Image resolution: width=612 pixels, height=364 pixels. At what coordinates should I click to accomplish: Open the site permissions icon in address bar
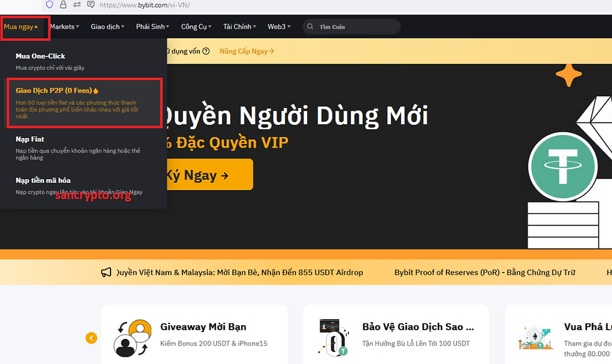(x=77, y=4)
